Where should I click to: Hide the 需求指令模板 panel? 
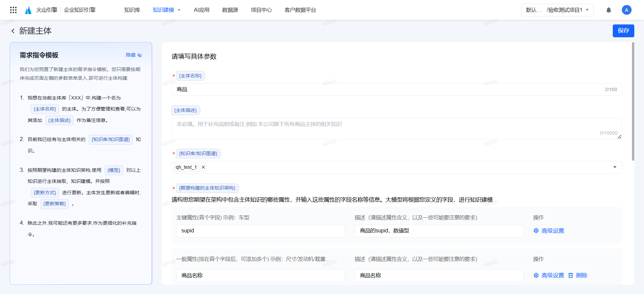click(133, 55)
